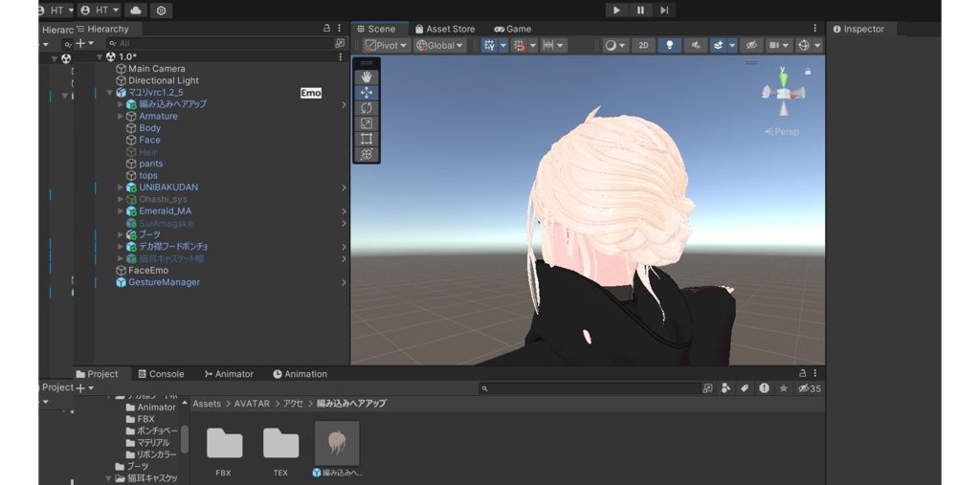Click the Pause button

click(640, 10)
